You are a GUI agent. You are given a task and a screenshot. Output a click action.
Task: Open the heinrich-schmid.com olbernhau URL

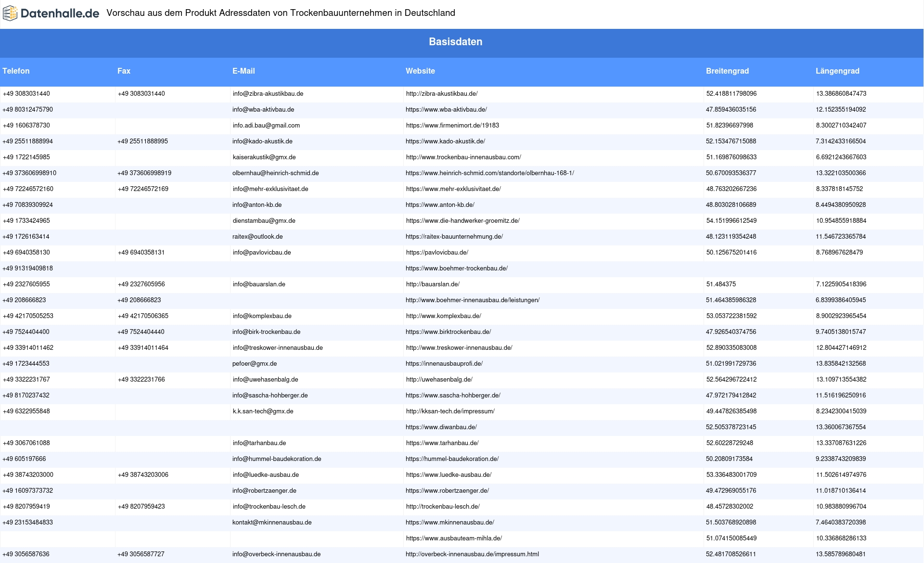pos(490,173)
